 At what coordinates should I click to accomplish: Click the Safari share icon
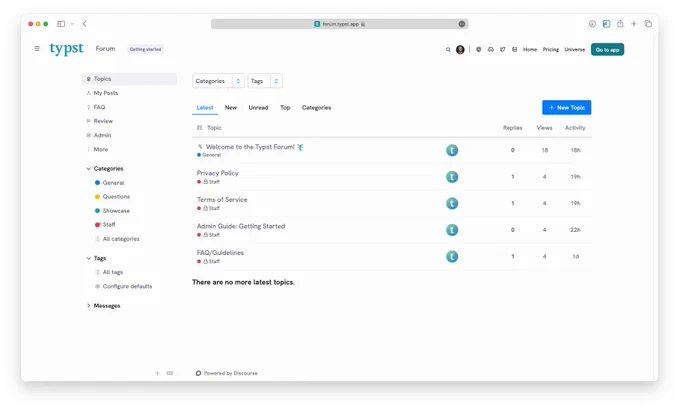pyautogui.click(x=620, y=24)
